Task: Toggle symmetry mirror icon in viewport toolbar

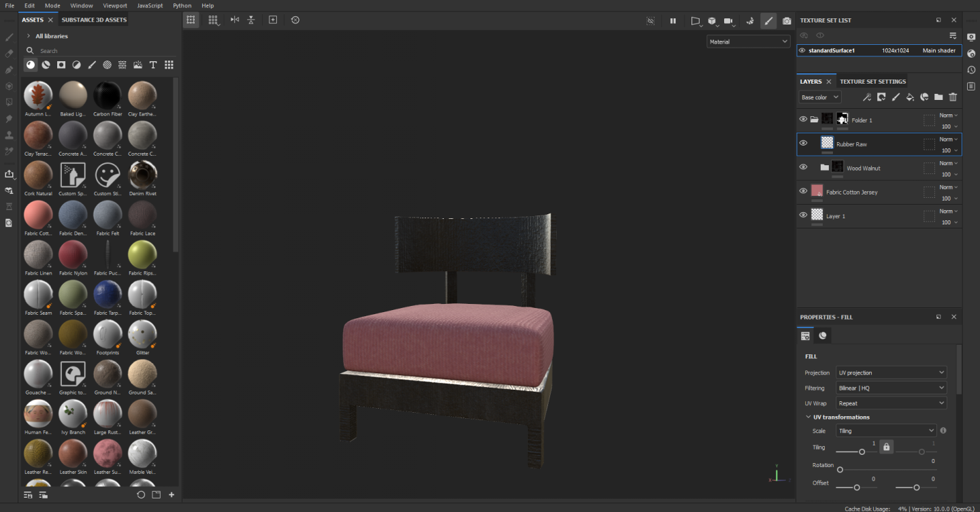Action: point(235,20)
